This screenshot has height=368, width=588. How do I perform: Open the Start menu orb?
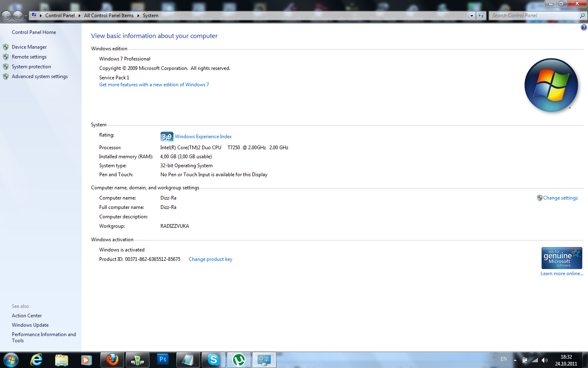click(11, 360)
